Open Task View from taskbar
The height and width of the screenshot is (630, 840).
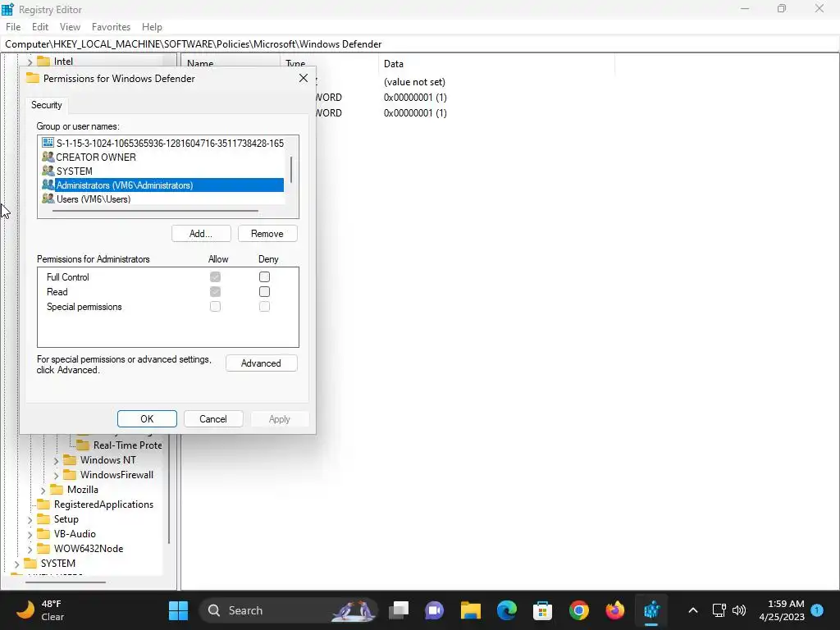[x=399, y=610]
